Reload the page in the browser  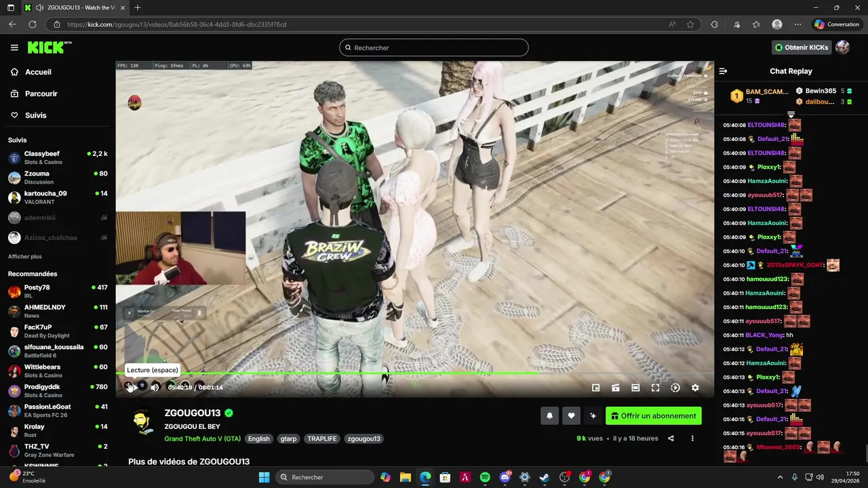pyautogui.click(x=32, y=24)
